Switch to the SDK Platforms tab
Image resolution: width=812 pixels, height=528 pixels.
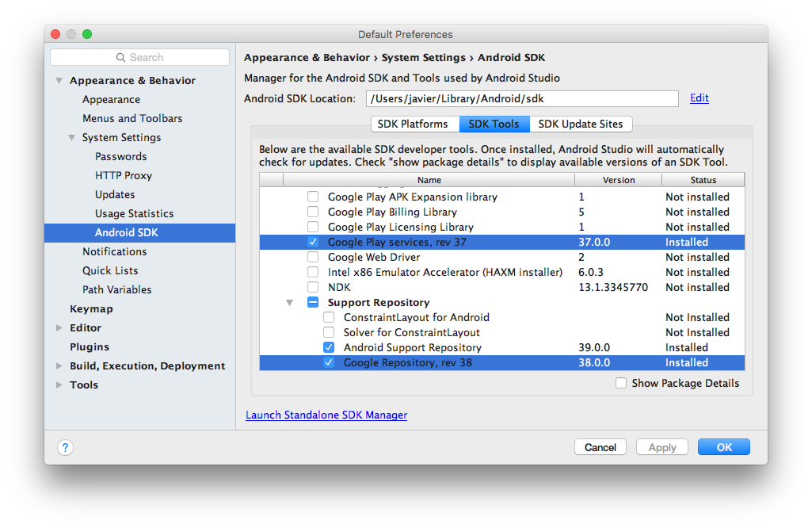414,124
